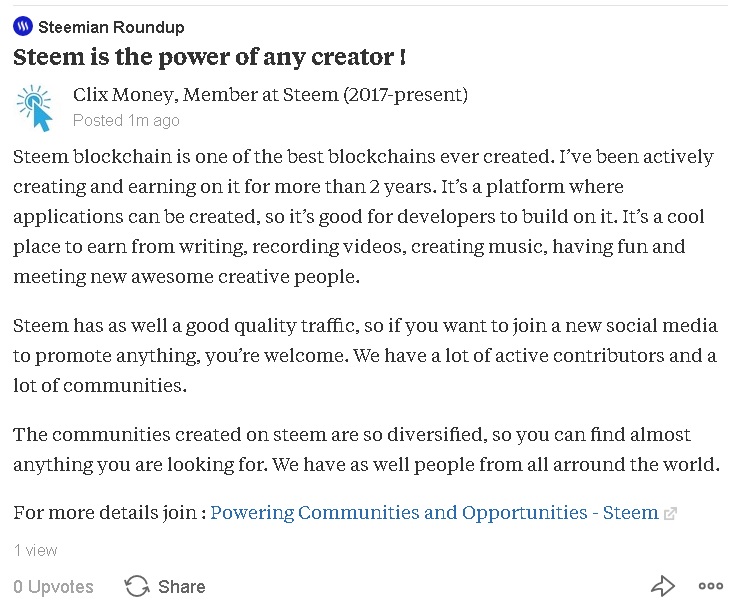Open the Steemian Roundup space name
The height and width of the screenshot is (616, 740).
[111, 27]
